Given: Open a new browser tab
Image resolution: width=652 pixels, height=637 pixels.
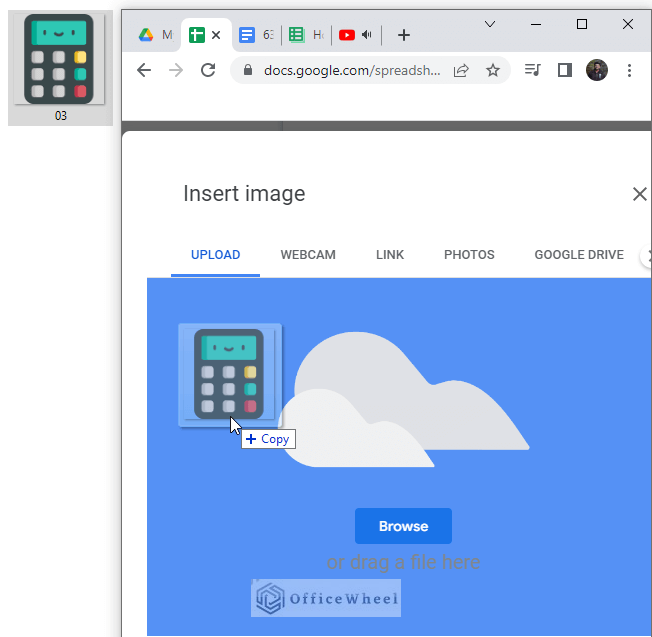Looking at the screenshot, I should point(403,35).
